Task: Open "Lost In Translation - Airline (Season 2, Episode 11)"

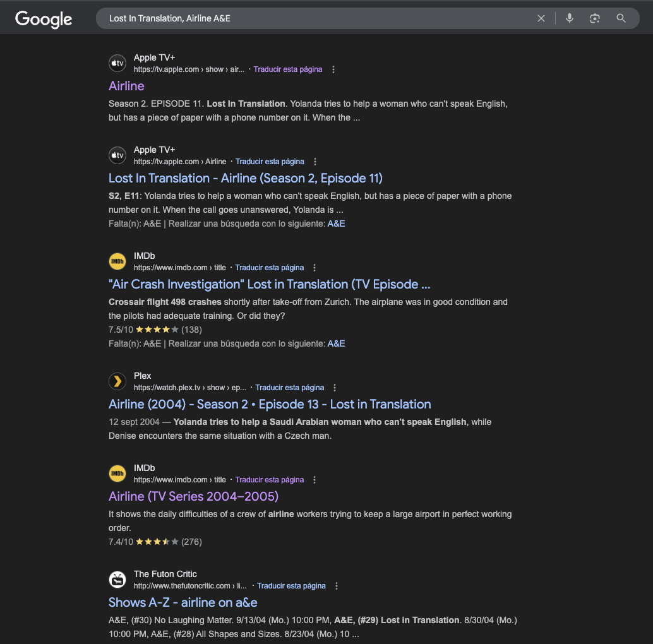Action: [246, 178]
